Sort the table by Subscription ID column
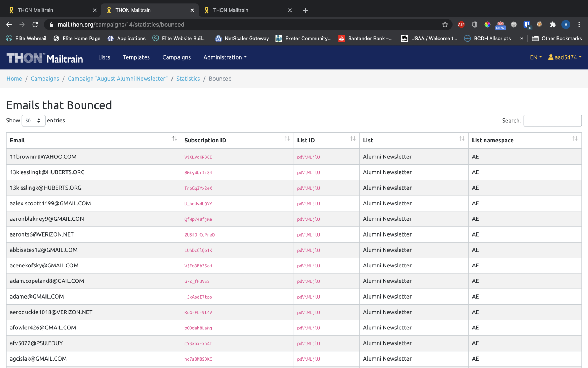The image size is (588, 368). (x=237, y=140)
